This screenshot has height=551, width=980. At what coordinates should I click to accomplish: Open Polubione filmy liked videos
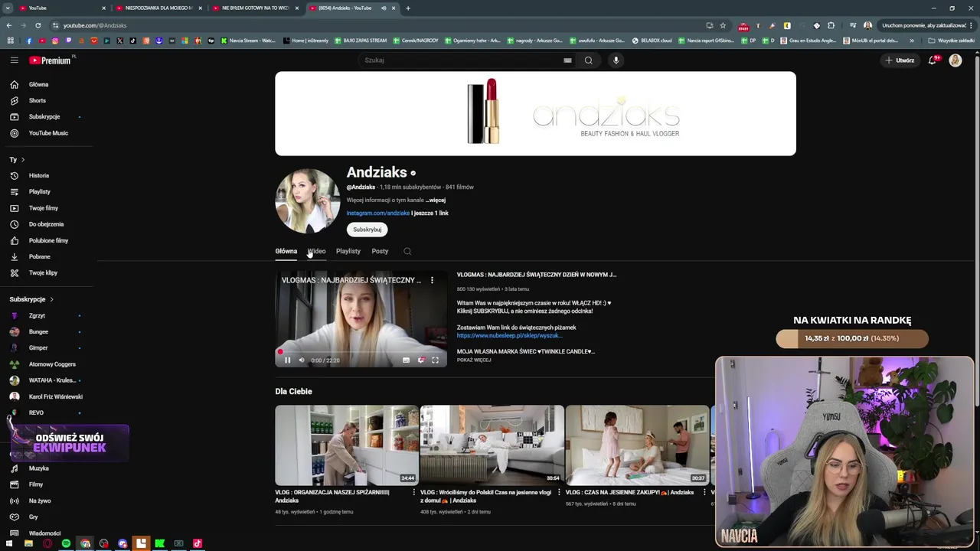[x=47, y=240]
